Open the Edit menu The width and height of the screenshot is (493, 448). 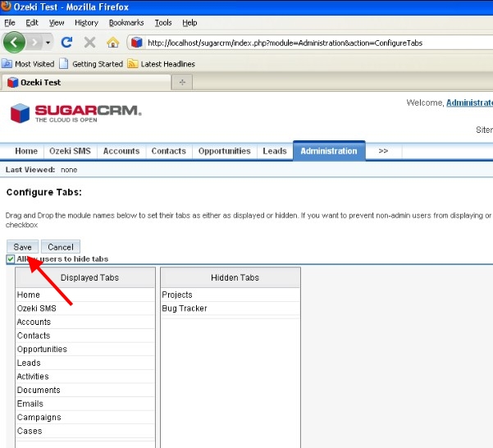(32, 23)
